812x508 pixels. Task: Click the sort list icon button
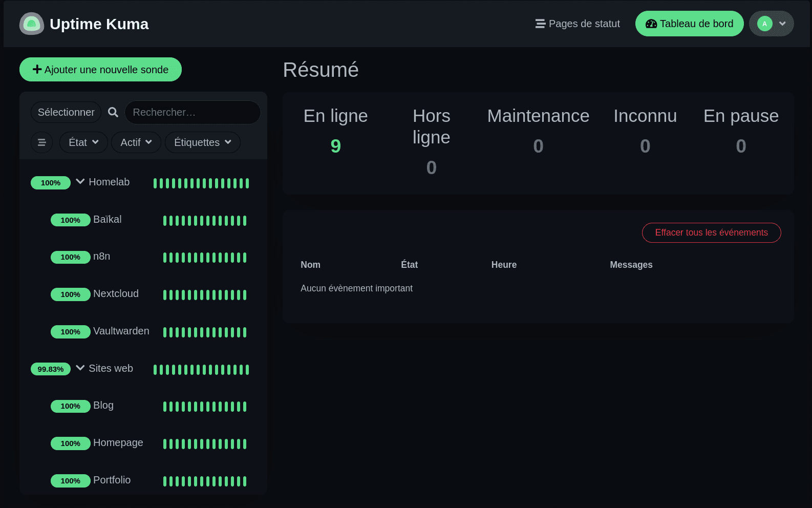click(42, 142)
